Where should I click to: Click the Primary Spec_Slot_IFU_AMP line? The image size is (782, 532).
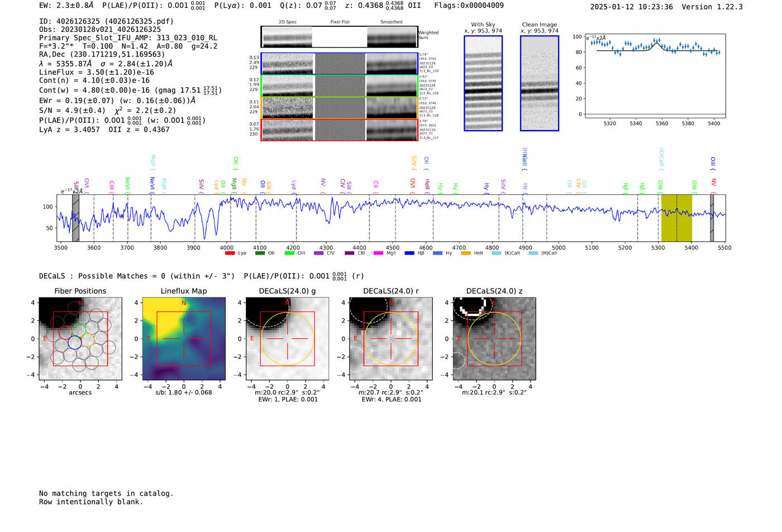coord(128,38)
